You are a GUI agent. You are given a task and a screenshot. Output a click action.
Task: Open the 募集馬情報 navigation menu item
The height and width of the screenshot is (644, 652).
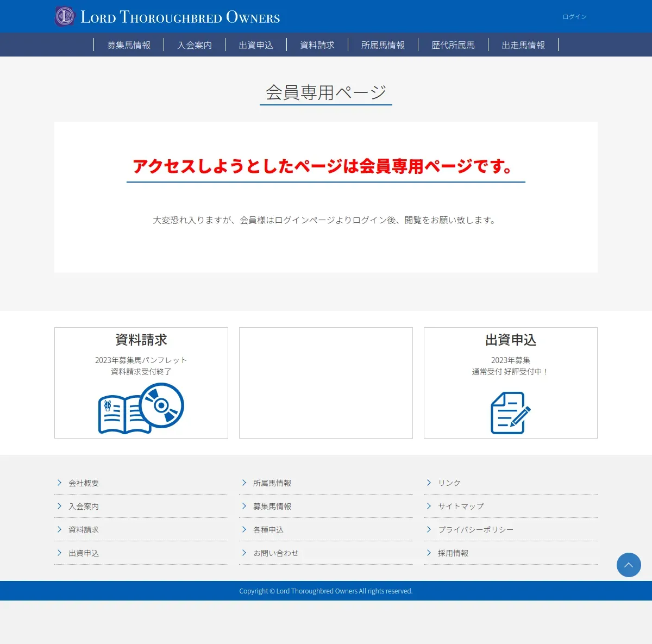pos(129,45)
